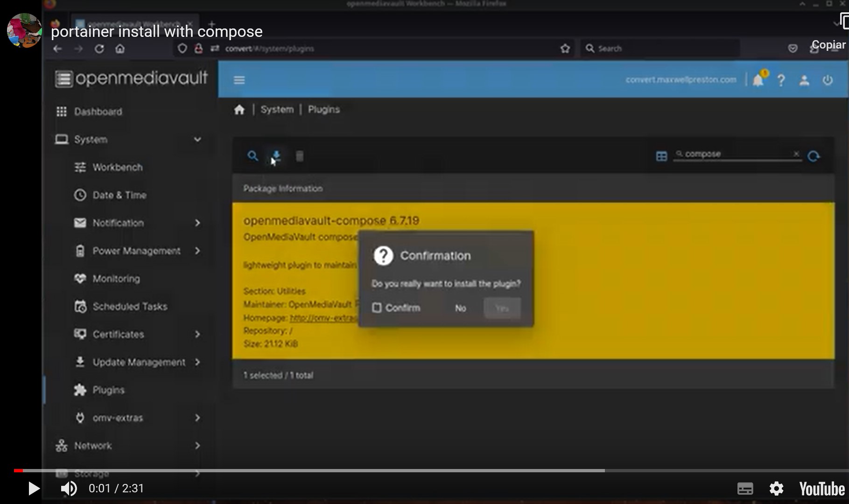Click the install plugin download icon
Viewport: 849px width, 504px height.
tap(276, 155)
